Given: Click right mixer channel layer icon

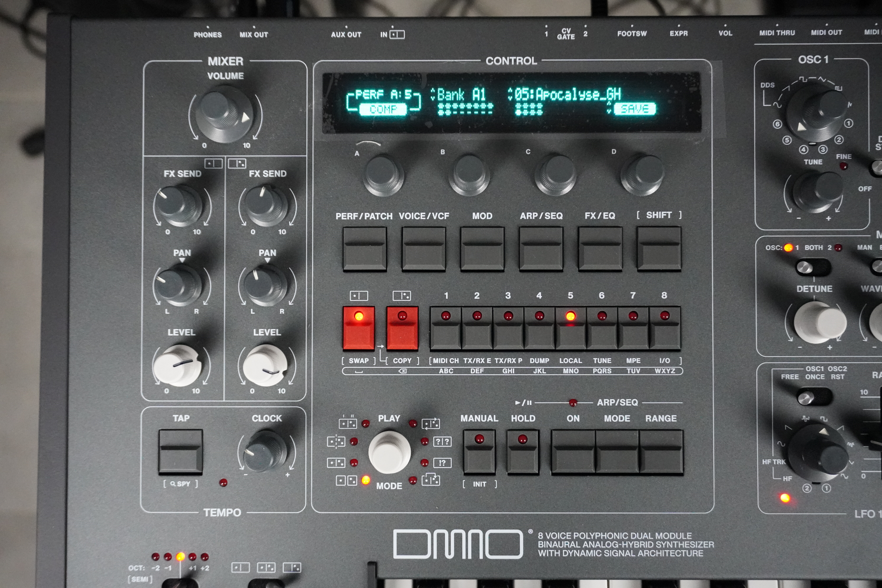Looking at the screenshot, I should (x=237, y=163).
